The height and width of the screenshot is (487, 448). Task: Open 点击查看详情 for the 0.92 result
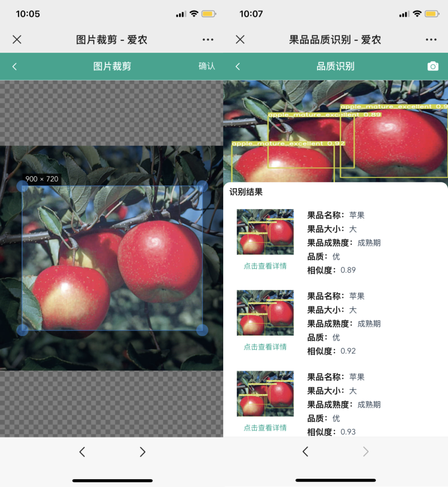point(265,347)
